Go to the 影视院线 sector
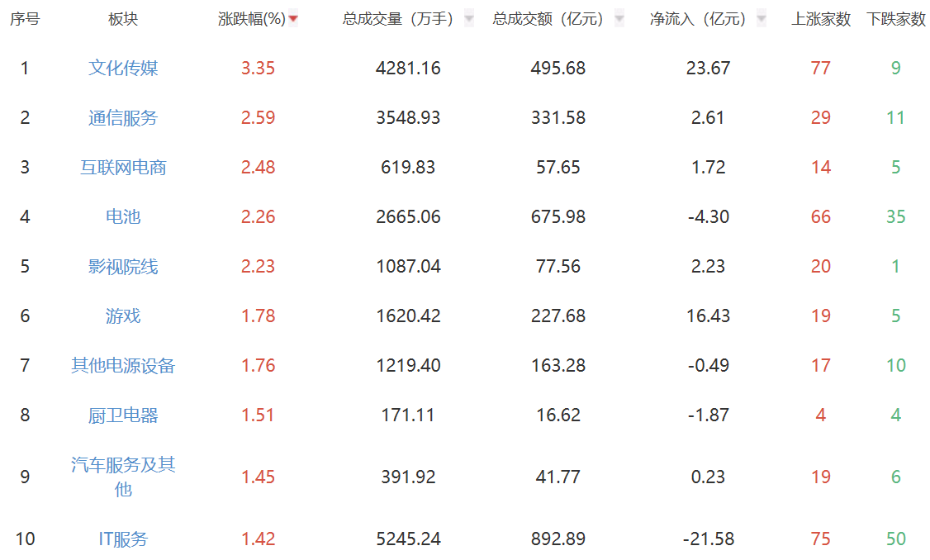 coord(123,266)
